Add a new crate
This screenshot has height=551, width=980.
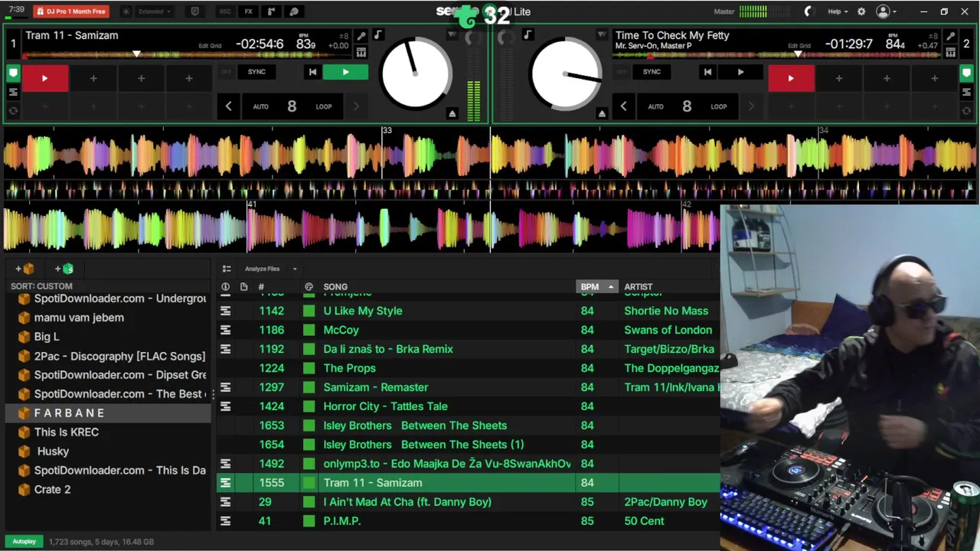point(24,269)
